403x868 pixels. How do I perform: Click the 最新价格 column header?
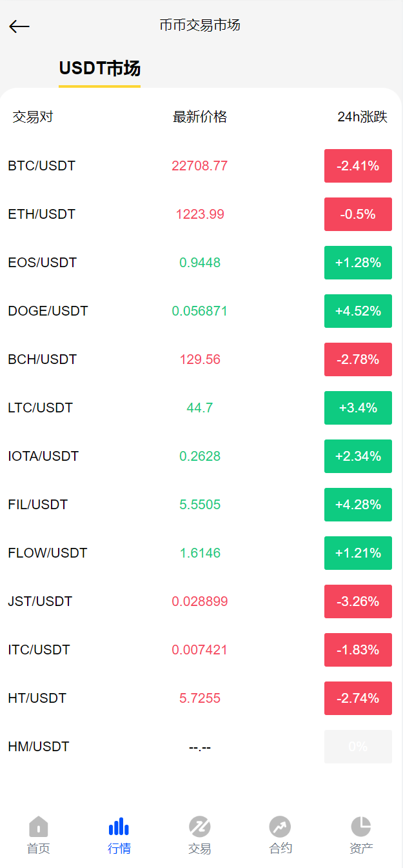click(200, 117)
